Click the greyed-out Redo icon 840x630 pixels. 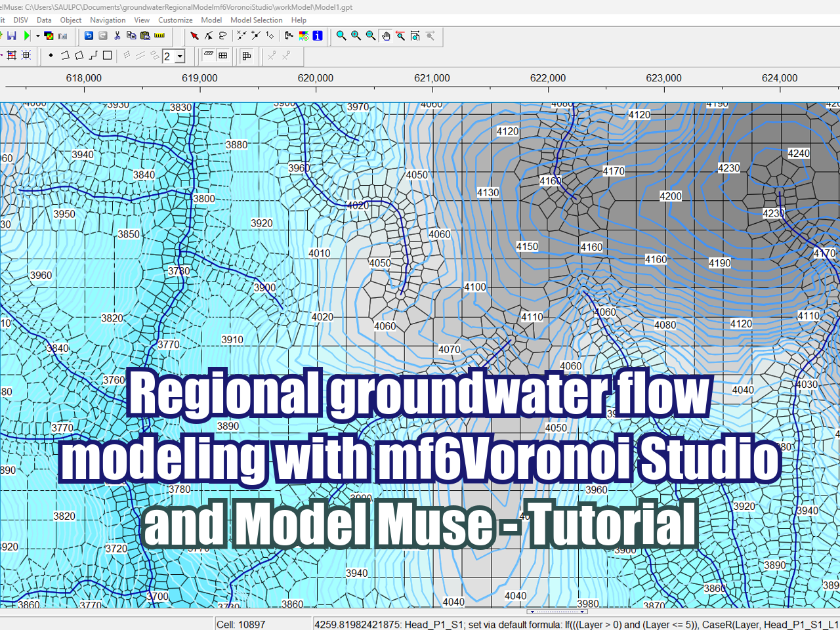(103, 35)
